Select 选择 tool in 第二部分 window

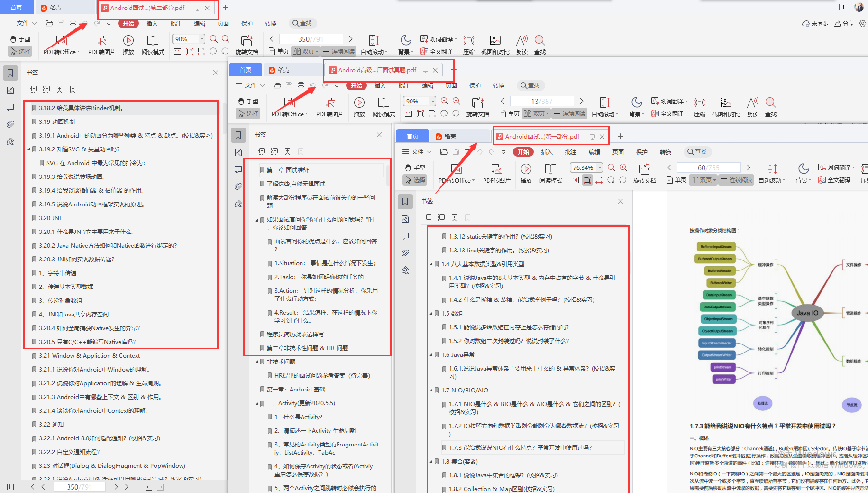(x=20, y=51)
